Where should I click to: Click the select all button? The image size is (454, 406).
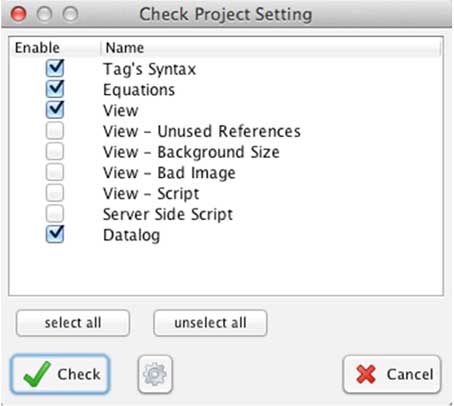(73, 323)
